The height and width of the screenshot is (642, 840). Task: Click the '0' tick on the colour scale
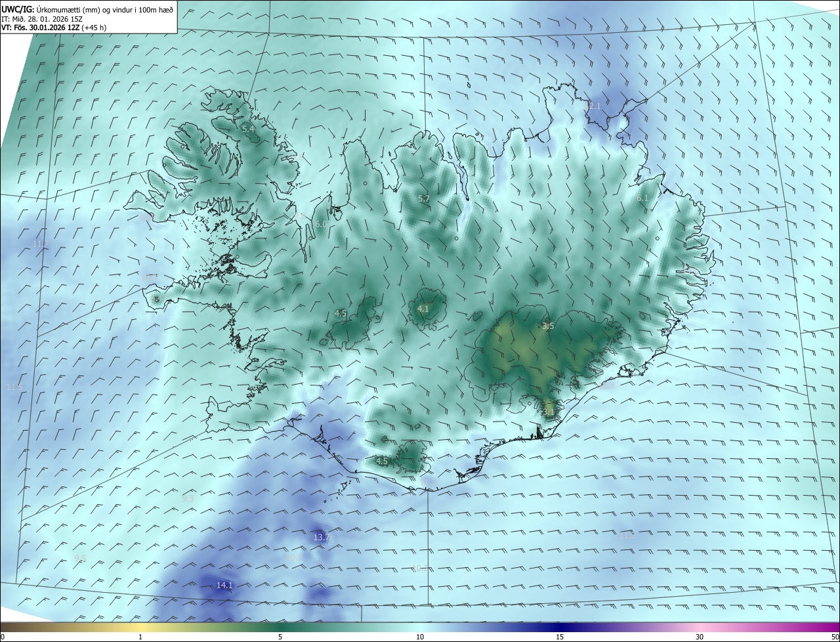click(2, 637)
